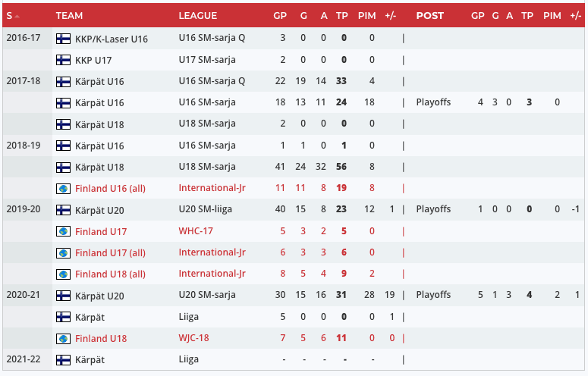Click the globe icon in the WHC-17 row
The height and width of the screenshot is (376, 588).
coord(63,231)
